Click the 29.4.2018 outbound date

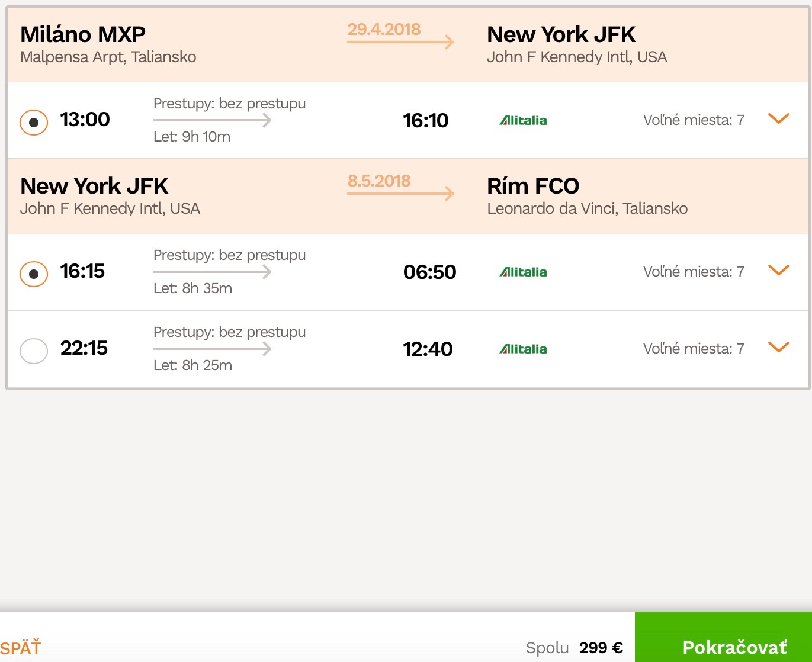tap(384, 29)
